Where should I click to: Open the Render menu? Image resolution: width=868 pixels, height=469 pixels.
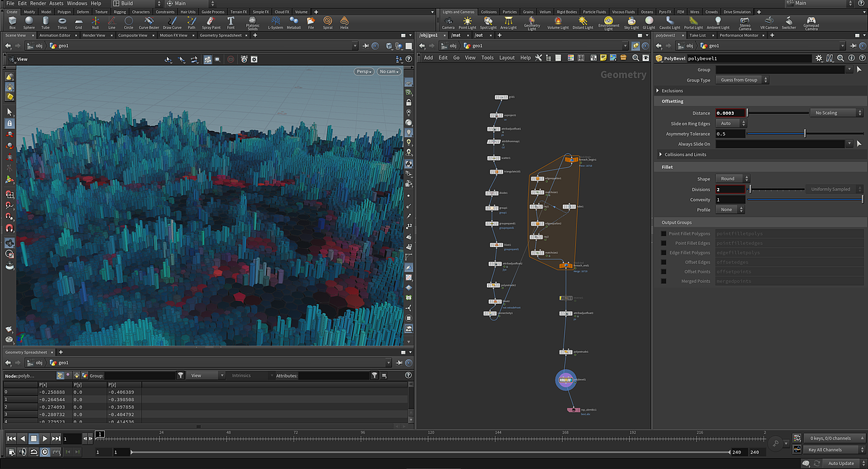(x=38, y=3)
